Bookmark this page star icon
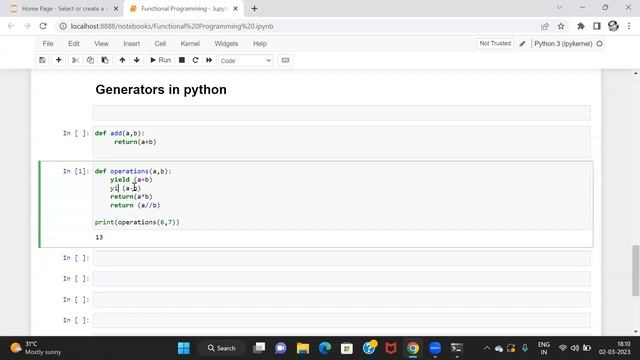This screenshot has width=640, height=360. [x=561, y=26]
